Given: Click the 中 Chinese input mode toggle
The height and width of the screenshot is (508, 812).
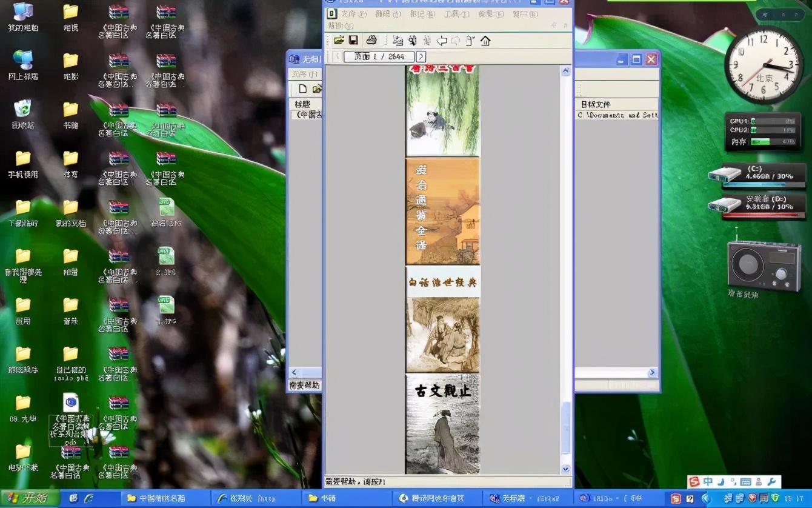Looking at the screenshot, I should pos(708,482).
